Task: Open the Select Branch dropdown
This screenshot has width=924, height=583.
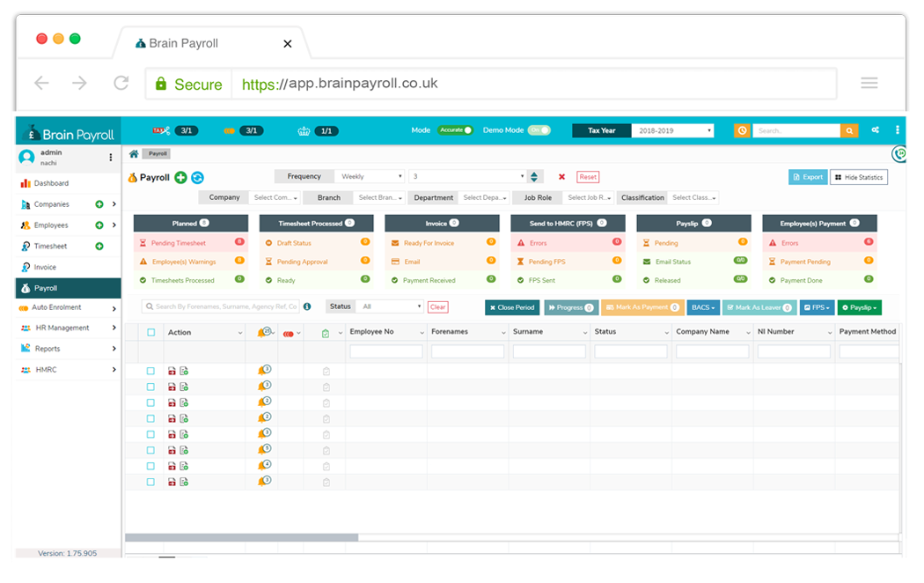Action: coord(379,197)
